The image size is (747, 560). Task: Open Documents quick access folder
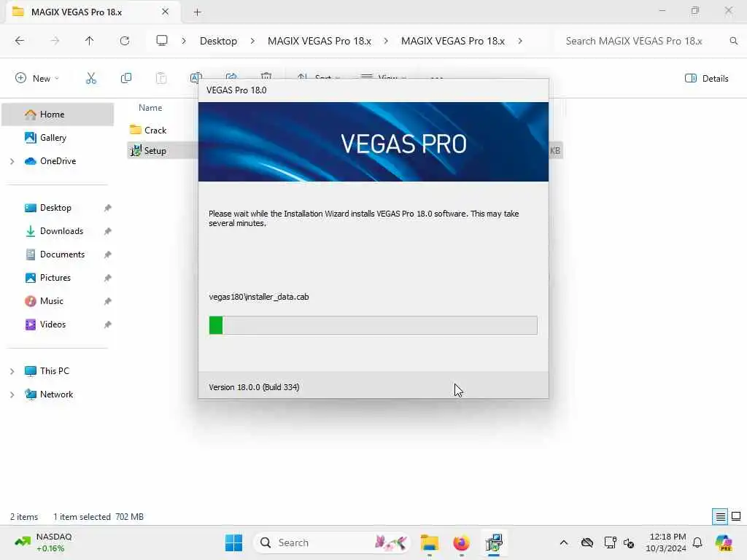(x=62, y=254)
